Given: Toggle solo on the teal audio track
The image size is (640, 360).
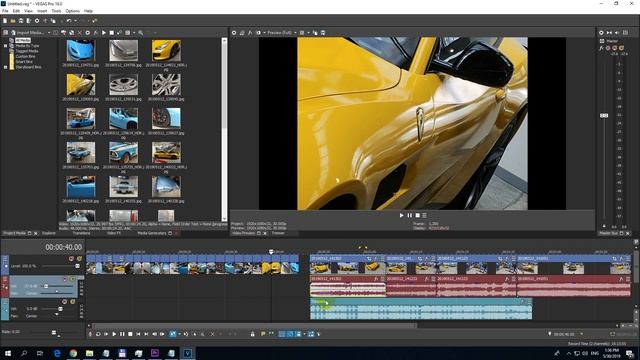Looking at the screenshot, I should click(x=73, y=302).
